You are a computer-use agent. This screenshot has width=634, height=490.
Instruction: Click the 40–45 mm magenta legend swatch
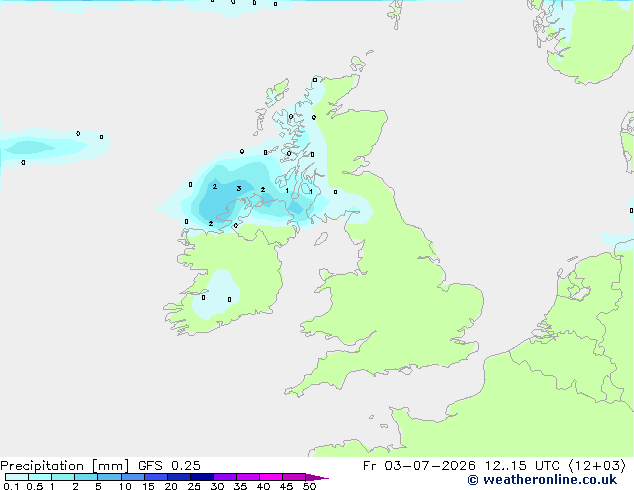coord(271,477)
